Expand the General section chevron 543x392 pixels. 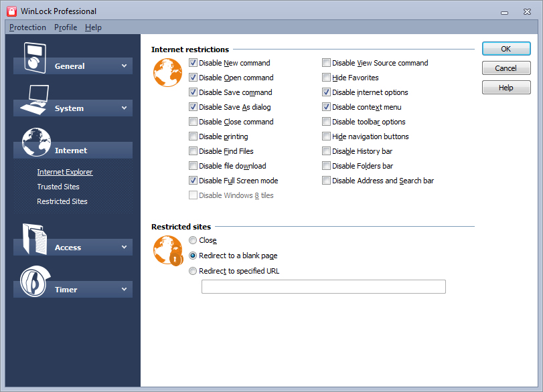pyautogui.click(x=124, y=66)
